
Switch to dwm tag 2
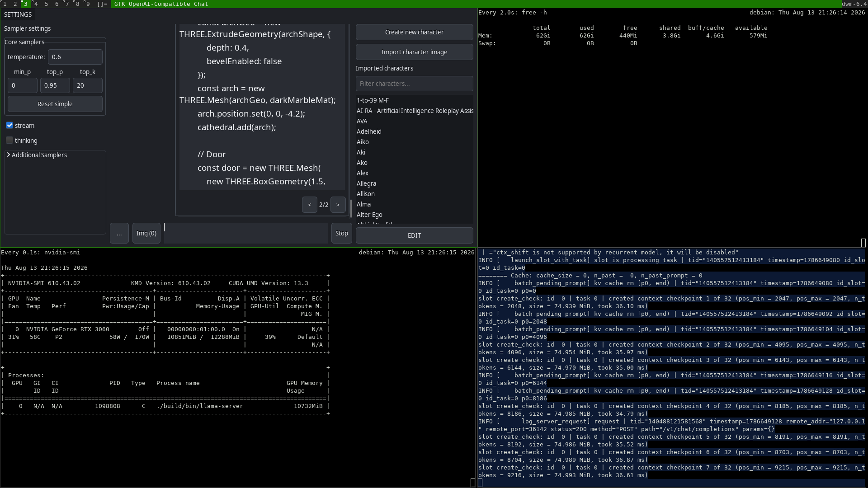coord(15,4)
